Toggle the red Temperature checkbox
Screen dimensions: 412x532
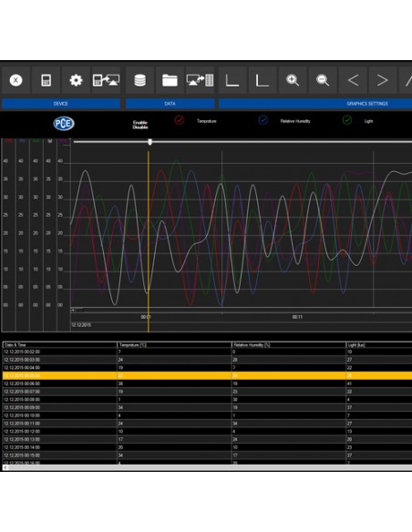(180, 120)
